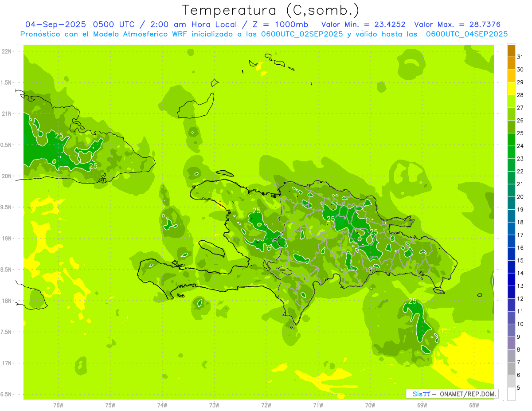Pick the green colorbar swatch between 24 and 25
This screenshot has height=411, width=532.
pyautogui.click(x=511, y=140)
